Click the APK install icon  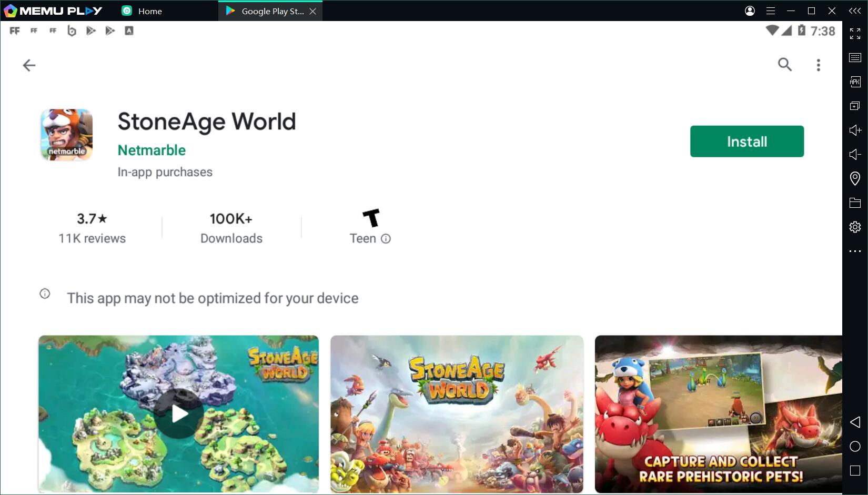coord(855,82)
